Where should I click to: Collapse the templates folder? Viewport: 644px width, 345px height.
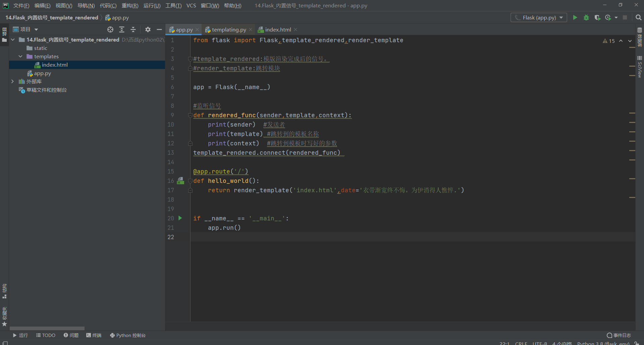coord(20,56)
